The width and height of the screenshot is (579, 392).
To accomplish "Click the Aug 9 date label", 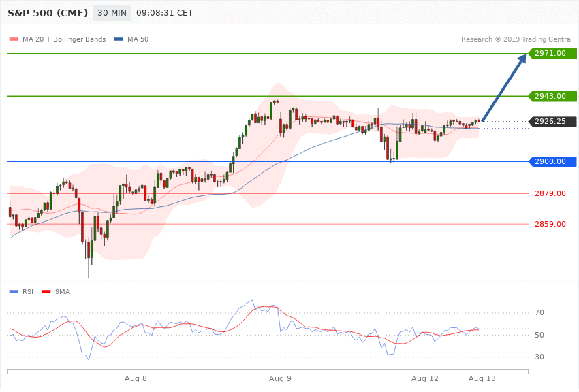I will (x=280, y=378).
